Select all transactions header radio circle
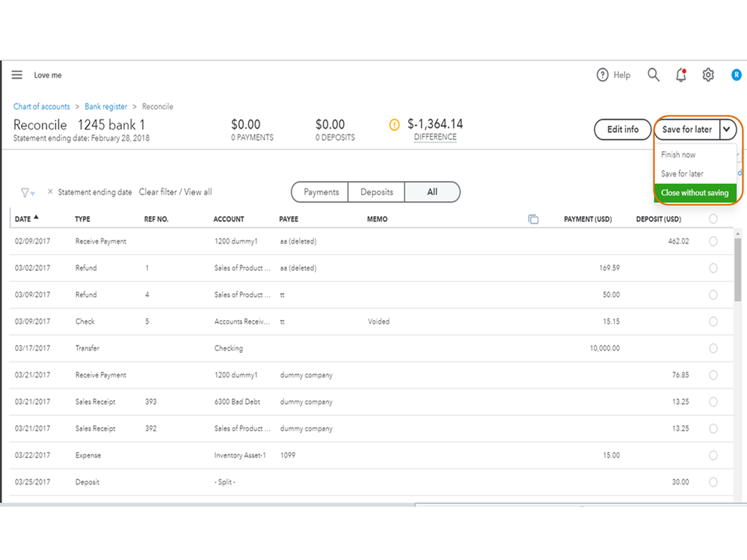This screenshot has height=560, width=747. [x=713, y=218]
